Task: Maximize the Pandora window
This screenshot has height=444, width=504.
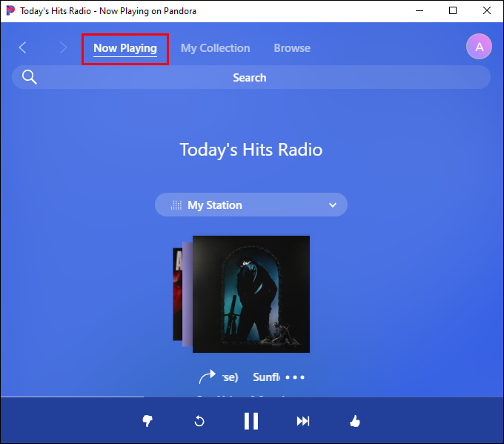Action: point(453,10)
